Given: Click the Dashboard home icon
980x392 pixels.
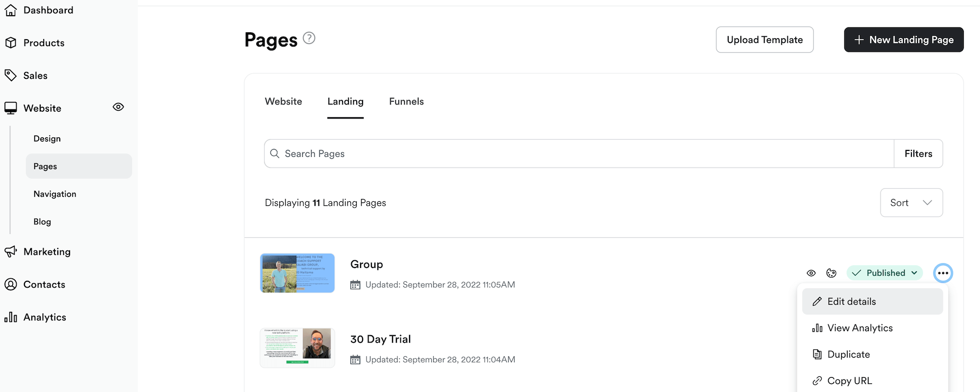Looking at the screenshot, I should [11, 10].
